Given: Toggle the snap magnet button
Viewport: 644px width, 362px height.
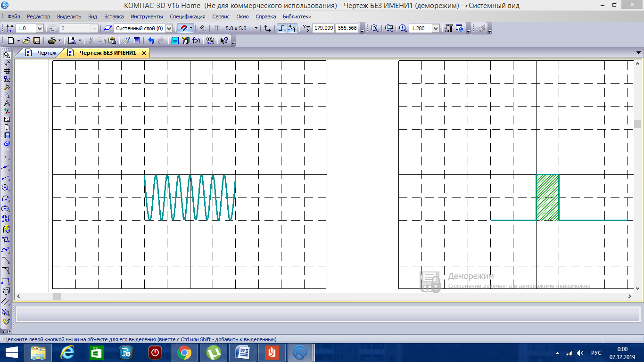Looking at the screenshot, I should (x=184, y=28).
